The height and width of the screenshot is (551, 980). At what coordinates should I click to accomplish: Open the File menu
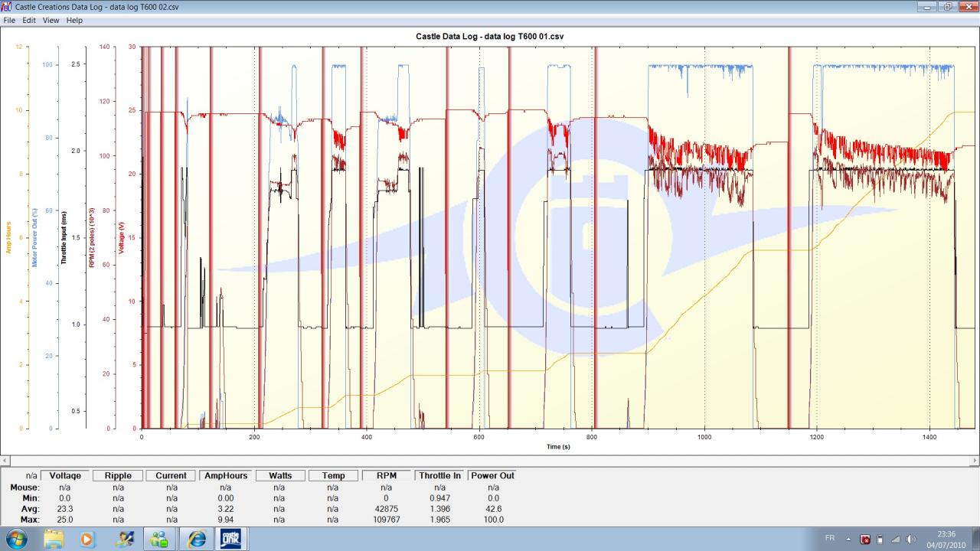[9, 20]
